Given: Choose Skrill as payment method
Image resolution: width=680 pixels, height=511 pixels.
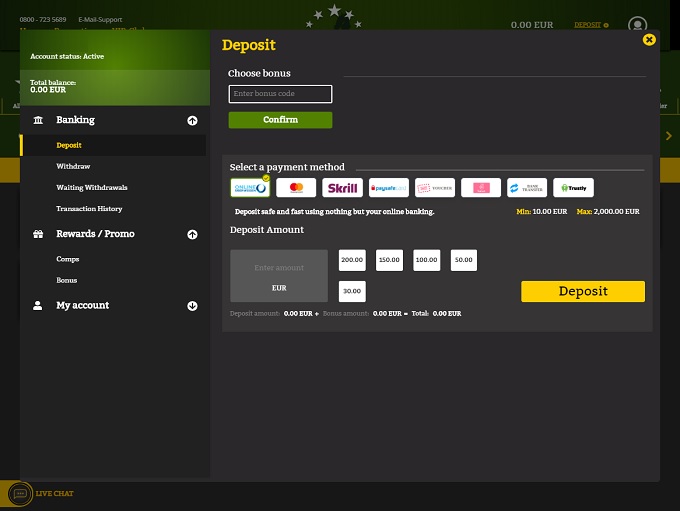Looking at the screenshot, I should tap(342, 188).
